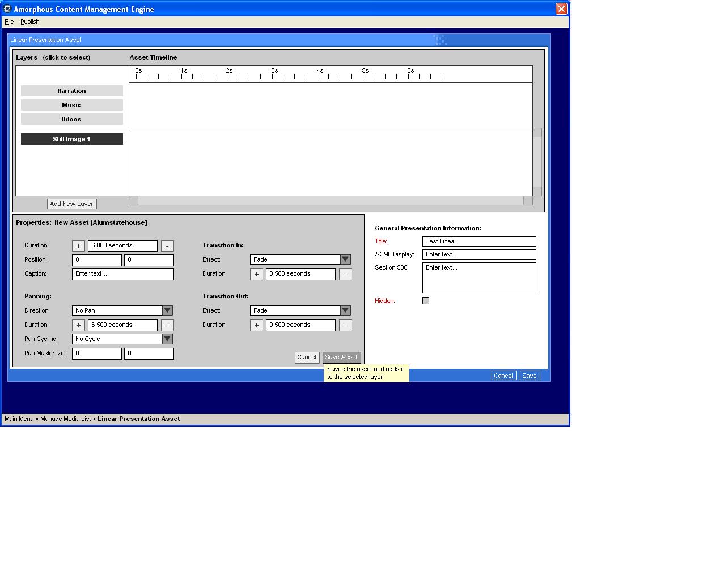Screen dimensions: 728x581
Task: Decrease asset Duration with minus button
Action: 167,246
